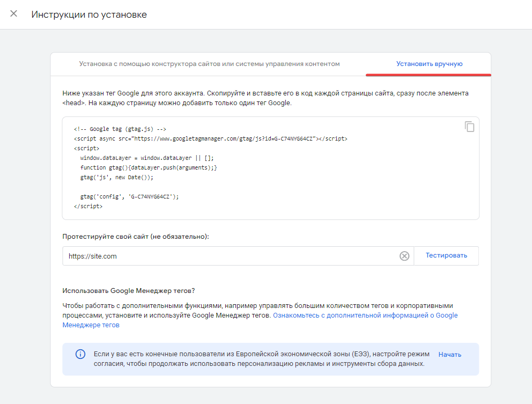The image size is (532, 404).
Task: Click the 'Тестировать' button
Action: [x=446, y=255]
